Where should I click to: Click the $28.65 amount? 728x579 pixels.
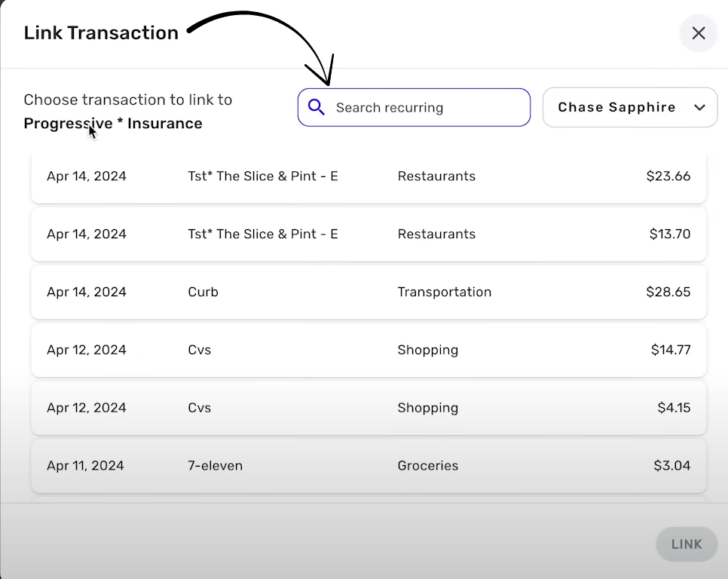[x=668, y=292]
